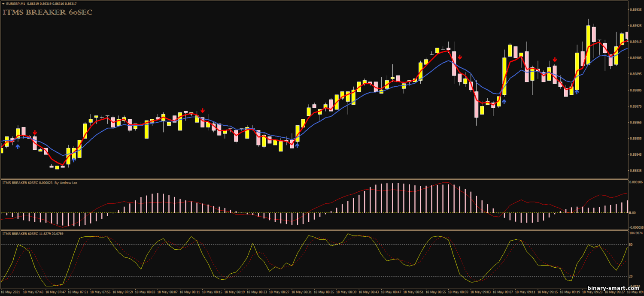Click the '18 May 09:19' time label
644x296 pixels.
click(570, 292)
